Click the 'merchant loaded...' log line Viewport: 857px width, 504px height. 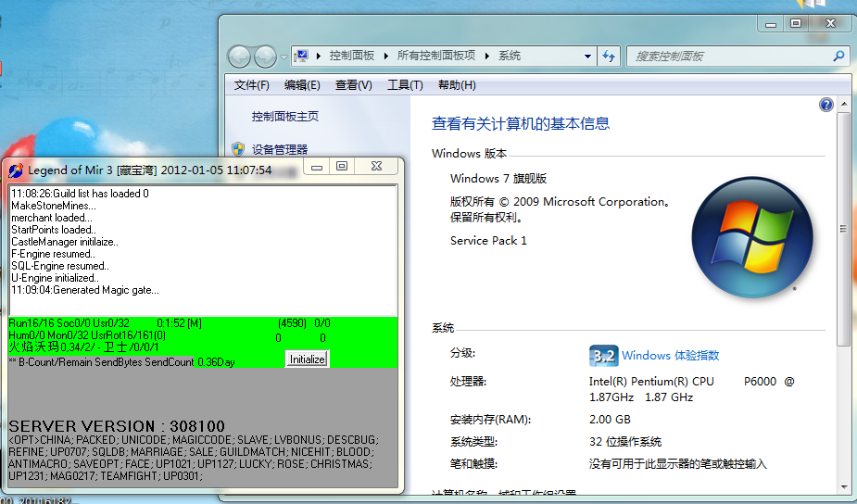51,218
